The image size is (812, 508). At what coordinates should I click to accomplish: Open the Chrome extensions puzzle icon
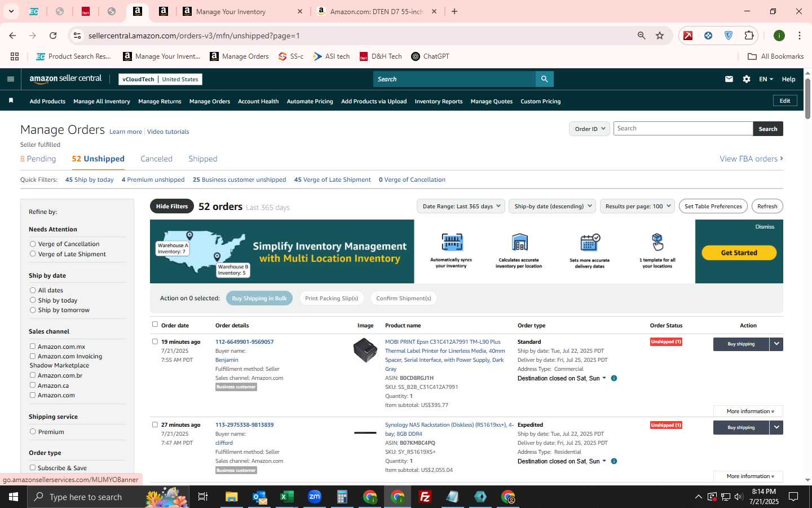(x=749, y=36)
